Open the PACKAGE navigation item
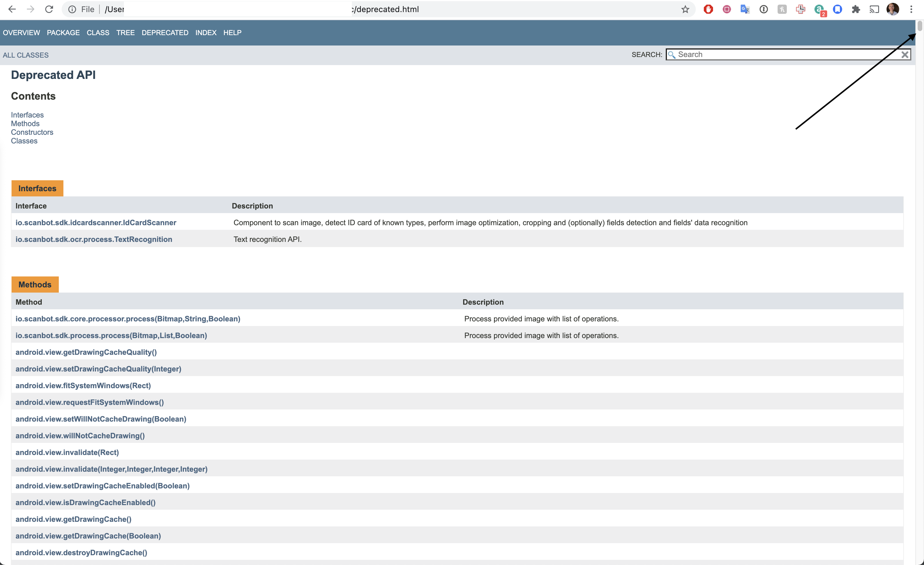 [x=63, y=33]
